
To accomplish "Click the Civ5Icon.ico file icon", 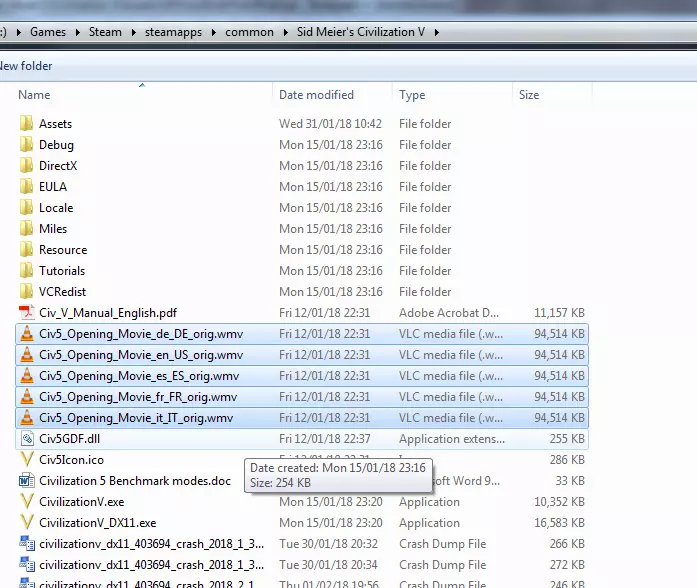I will point(27,459).
